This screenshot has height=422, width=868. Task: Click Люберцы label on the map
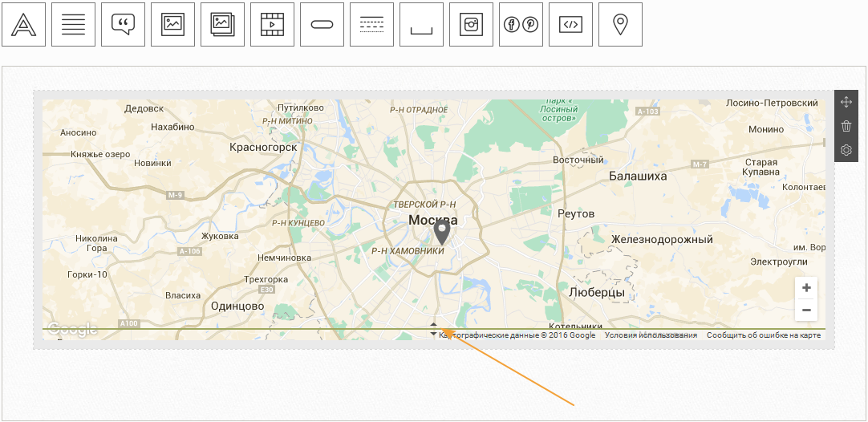pos(597,292)
